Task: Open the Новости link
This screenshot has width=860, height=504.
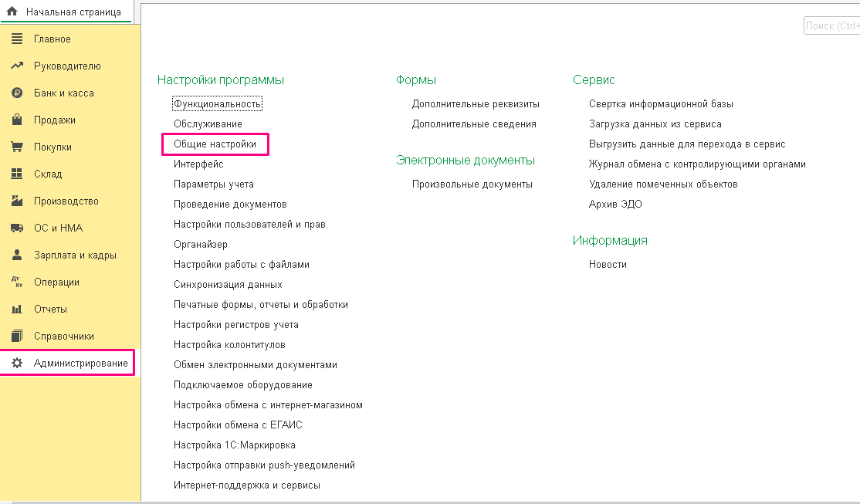Action: 608,264
